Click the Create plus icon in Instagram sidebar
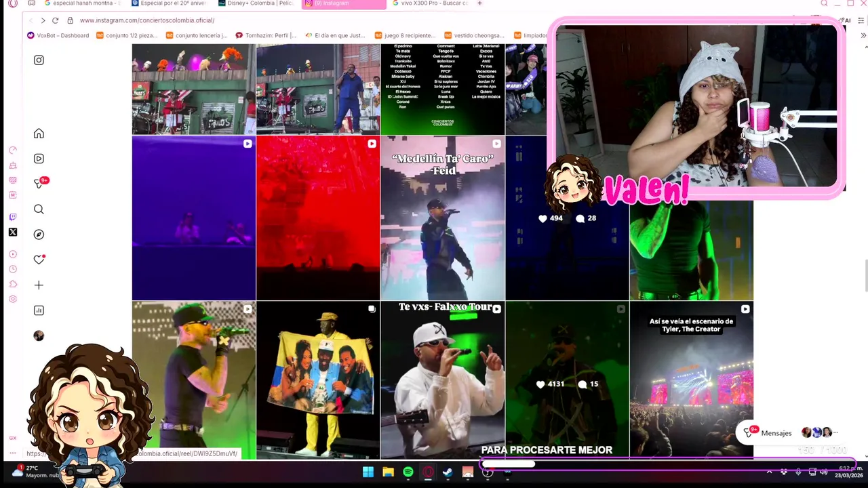This screenshot has width=868, height=488. tap(39, 285)
